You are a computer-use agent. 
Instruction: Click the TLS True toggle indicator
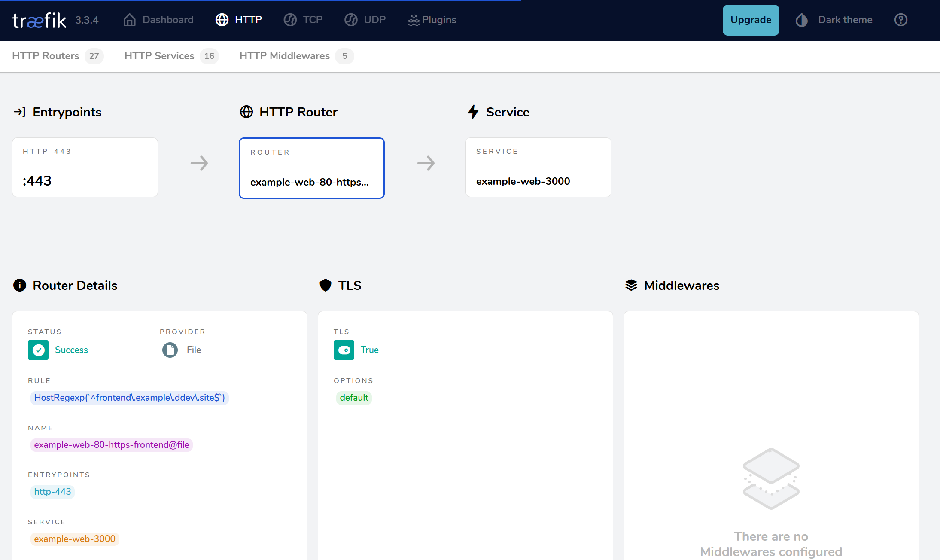344,350
